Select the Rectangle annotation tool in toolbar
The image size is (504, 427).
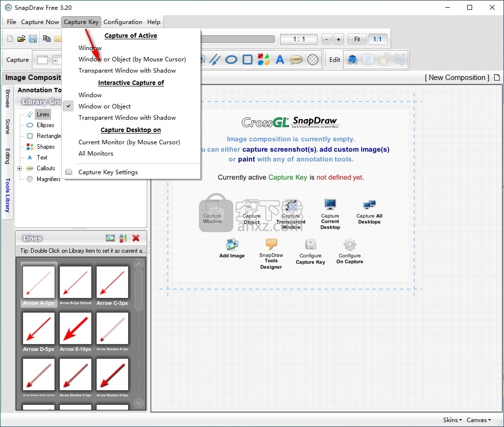tap(247, 59)
